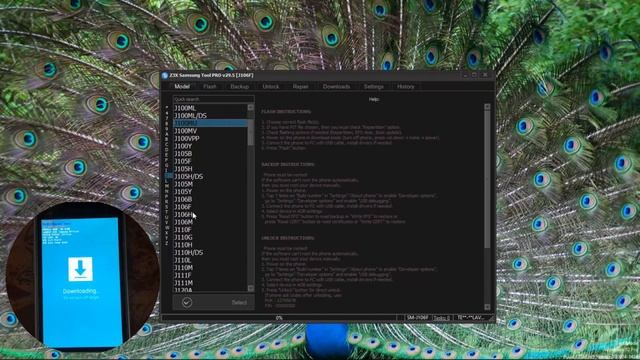Click the SM-J106F status bar entry
Viewport: 640px width, 360px height.
click(417, 318)
